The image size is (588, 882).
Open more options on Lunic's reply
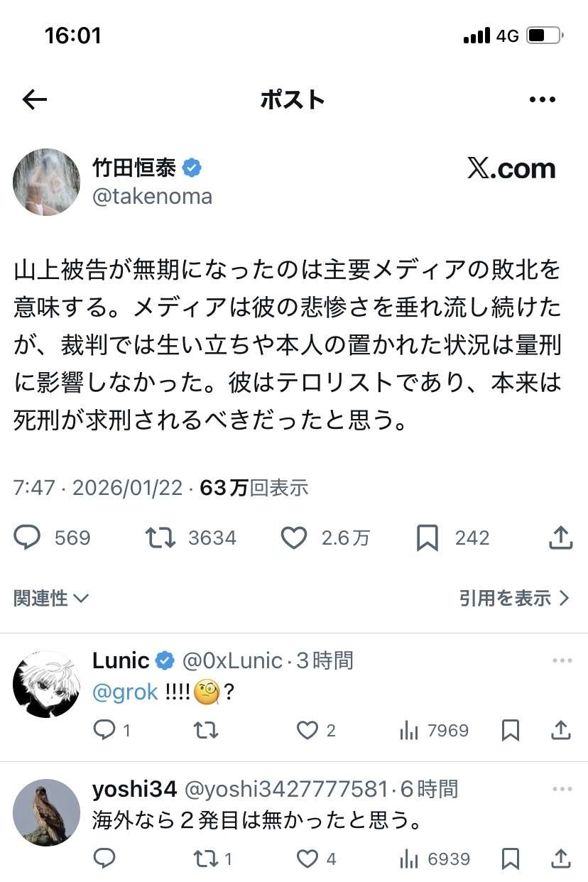pyautogui.click(x=562, y=660)
